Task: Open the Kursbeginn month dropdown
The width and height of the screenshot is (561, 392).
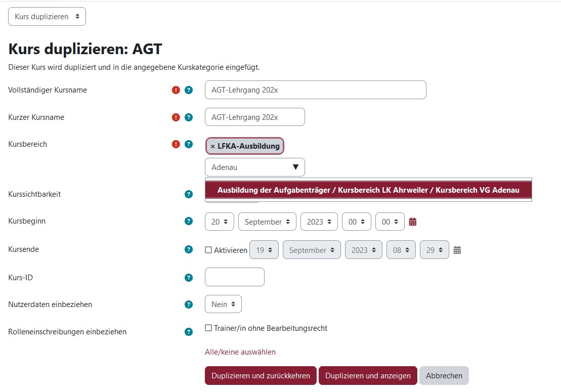Action: [267, 222]
